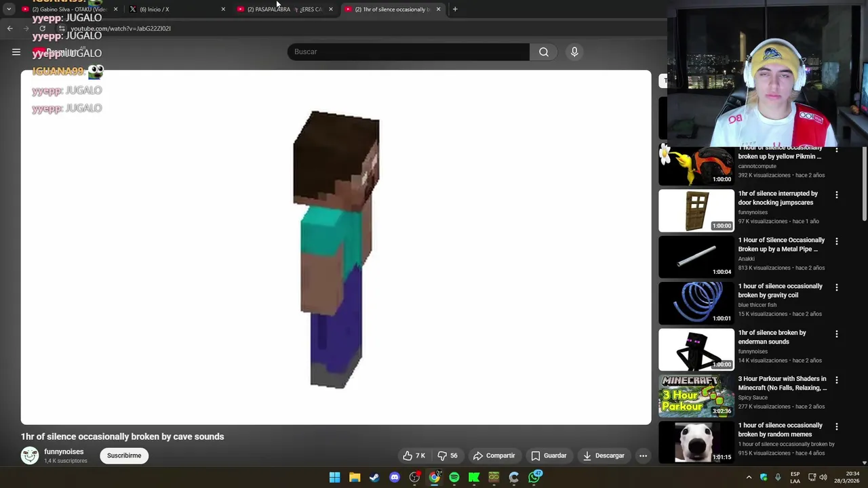Open options for yellow Pikmin video

[836, 148]
